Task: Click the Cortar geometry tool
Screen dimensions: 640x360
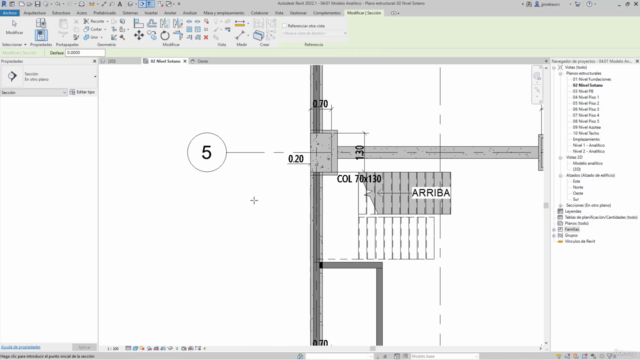Action: coord(94,29)
